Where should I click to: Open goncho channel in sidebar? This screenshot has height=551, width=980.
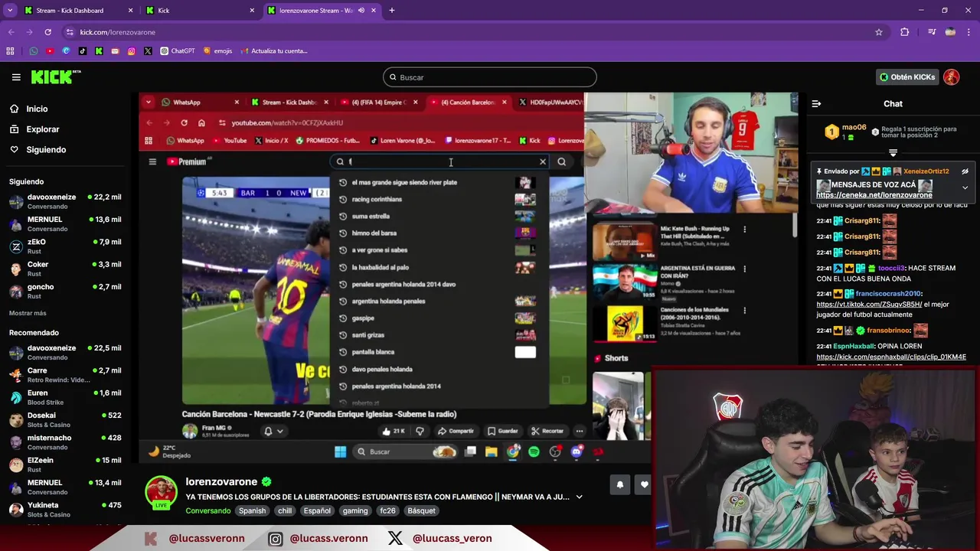65,291
